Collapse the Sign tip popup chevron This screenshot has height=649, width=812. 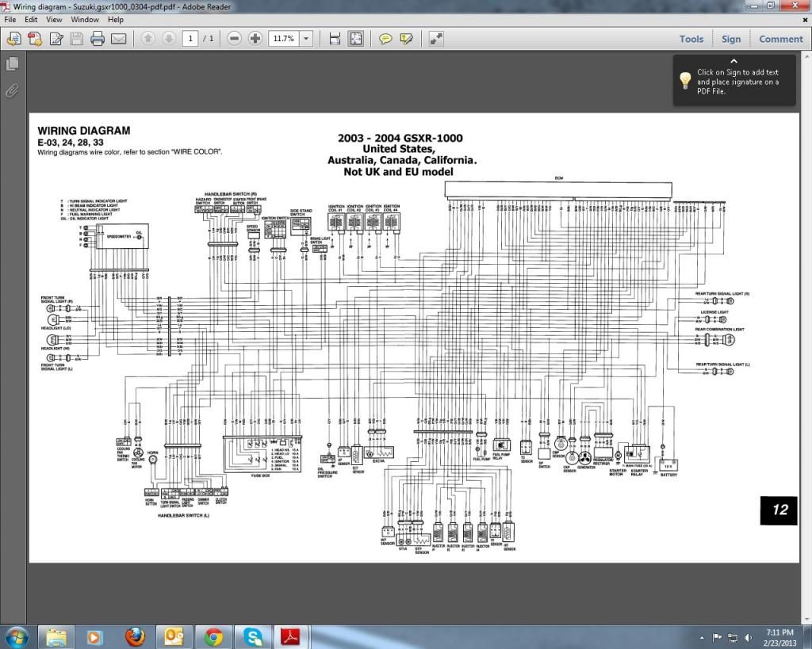coord(733,61)
